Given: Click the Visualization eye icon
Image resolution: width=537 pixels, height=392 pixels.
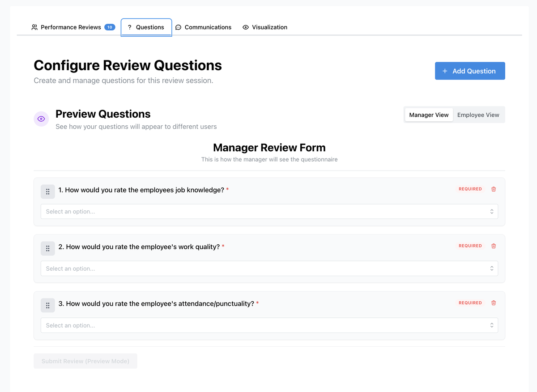Looking at the screenshot, I should pos(246,27).
